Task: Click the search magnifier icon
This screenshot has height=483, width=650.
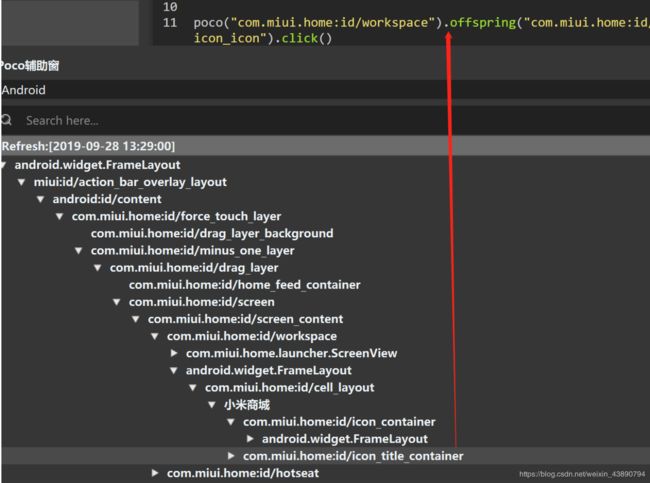Action: click(x=6, y=120)
